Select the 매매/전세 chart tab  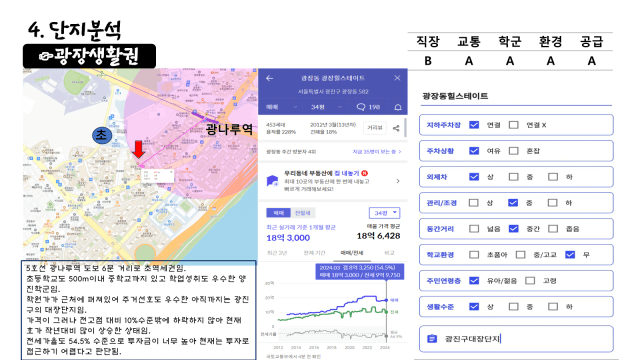tap(352, 253)
